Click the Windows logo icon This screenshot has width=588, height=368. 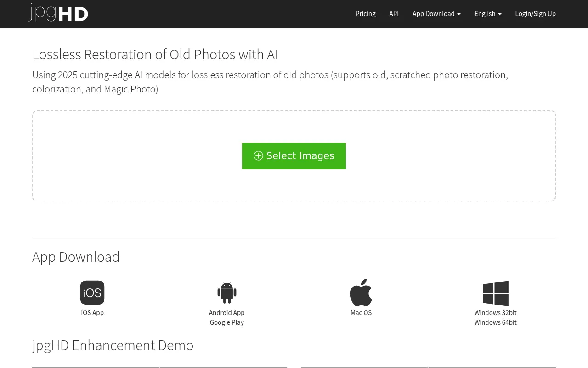(495, 293)
